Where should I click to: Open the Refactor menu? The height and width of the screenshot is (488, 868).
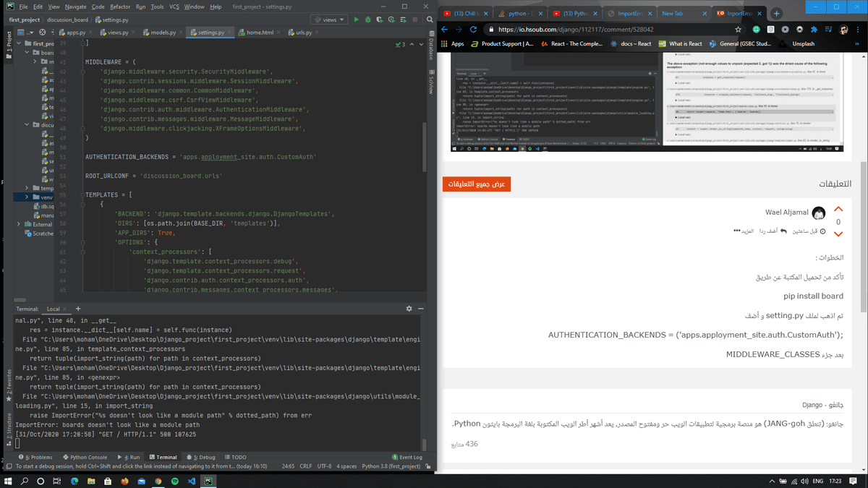[120, 7]
